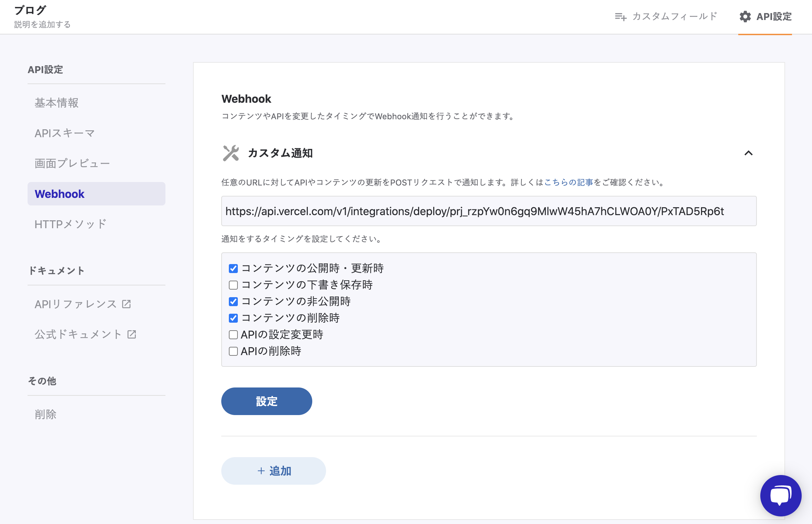Click the webhook URL input field
The width and height of the screenshot is (812, 524).
pyautogui.click(x=488, y=211)
